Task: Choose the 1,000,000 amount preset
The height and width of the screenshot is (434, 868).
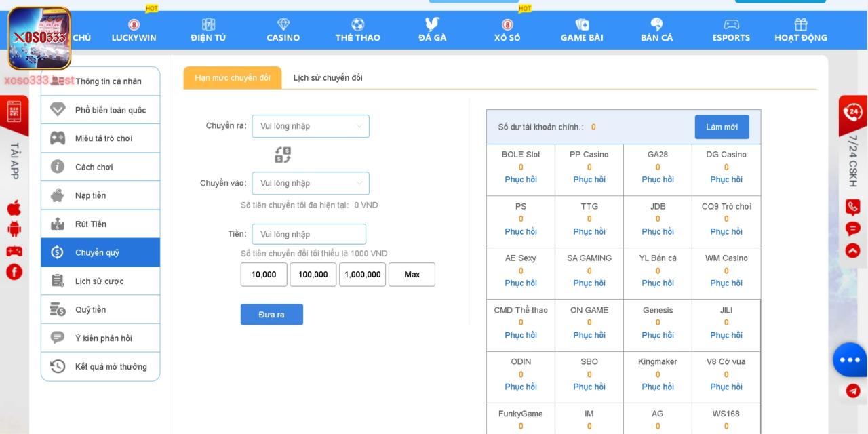Action: (362, 275)
